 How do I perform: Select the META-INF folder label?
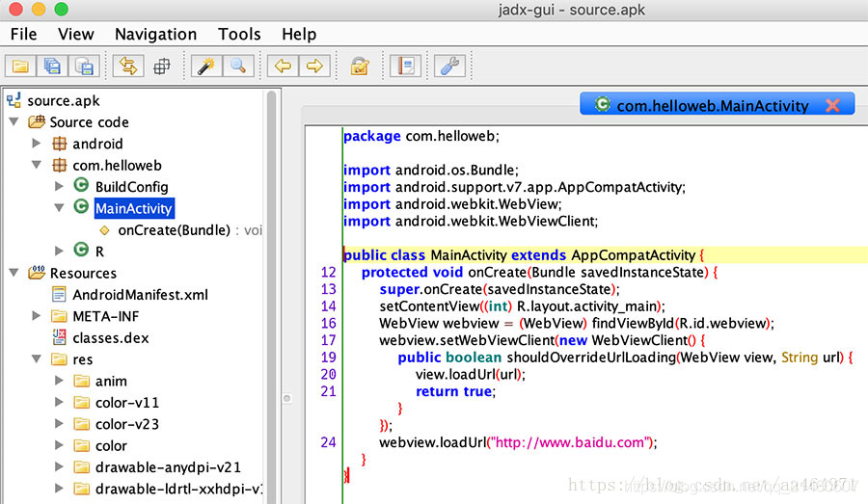click(x=106, y=316)
